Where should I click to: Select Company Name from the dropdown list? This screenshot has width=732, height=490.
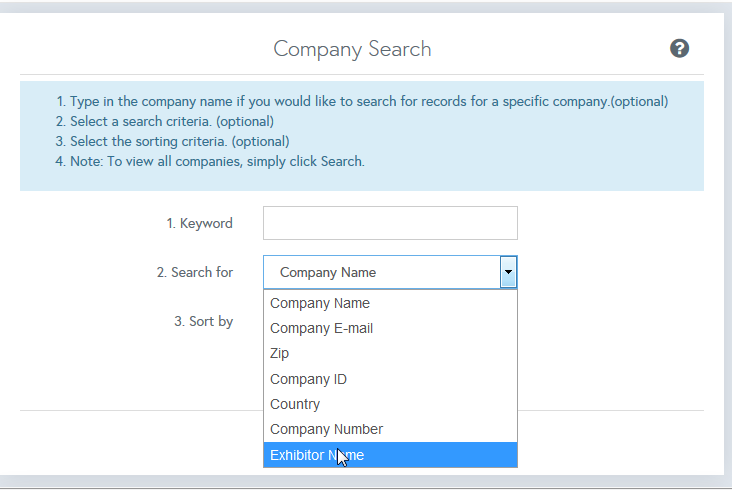[x=320, y=303]
